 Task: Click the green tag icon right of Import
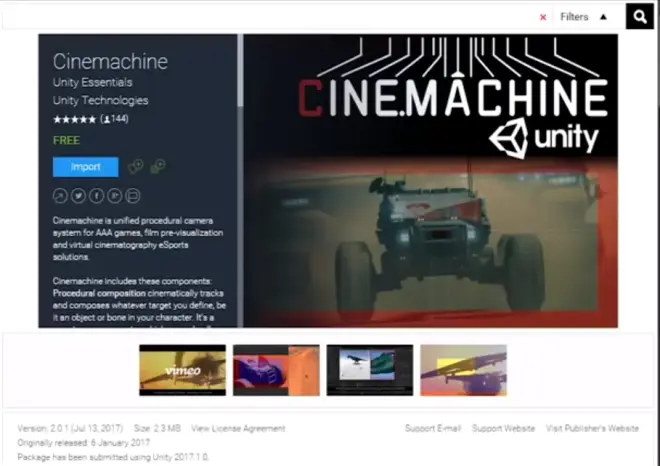tap(158, 166)
